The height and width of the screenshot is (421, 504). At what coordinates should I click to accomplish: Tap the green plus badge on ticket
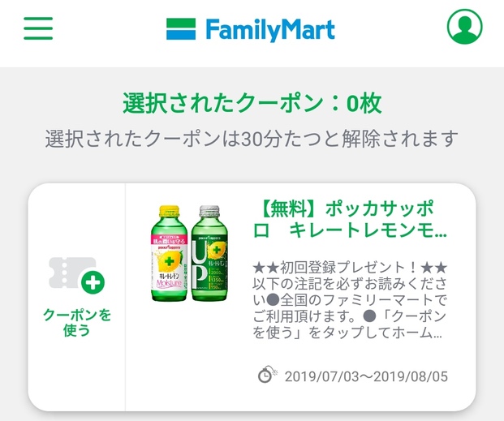pyautogui.click(x=93, y=282)
